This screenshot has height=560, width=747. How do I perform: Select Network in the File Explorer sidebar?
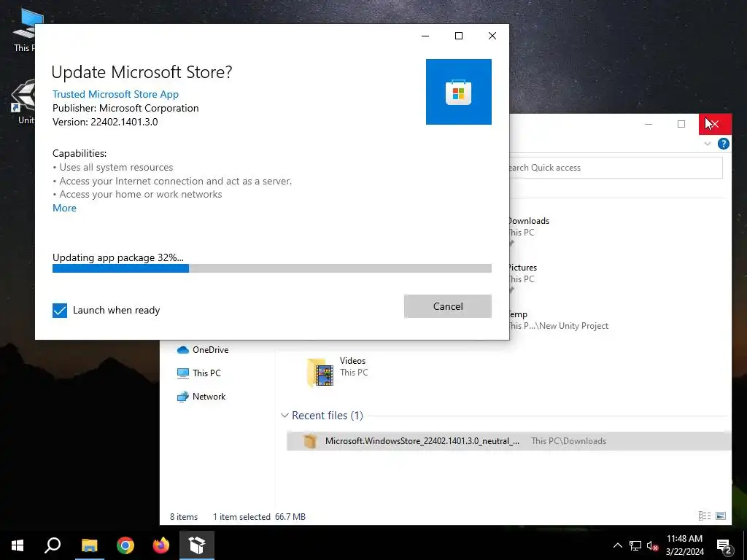point(201,397)
